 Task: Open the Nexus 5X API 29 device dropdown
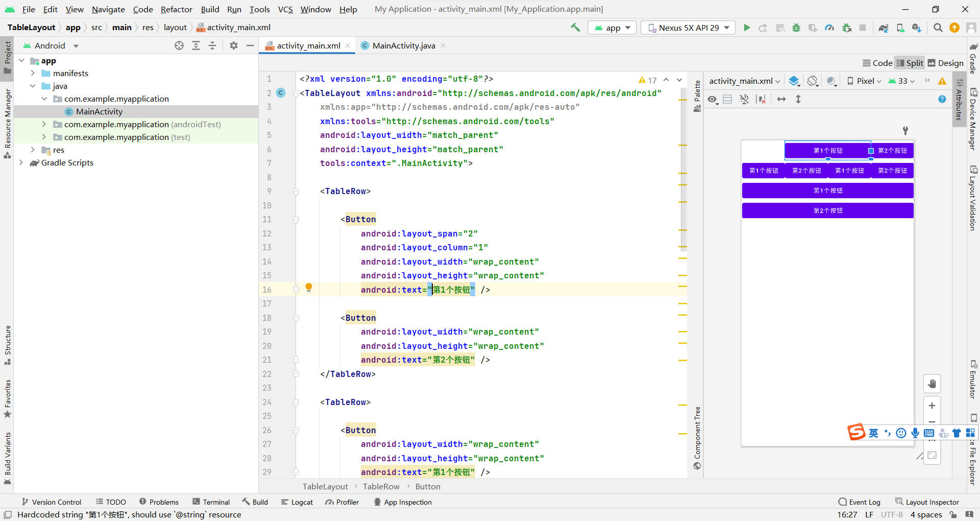pyautogui.click(x=687, y=28)
